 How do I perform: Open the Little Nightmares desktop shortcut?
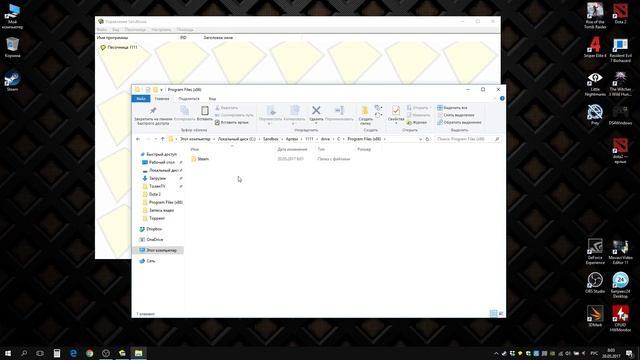595,83
